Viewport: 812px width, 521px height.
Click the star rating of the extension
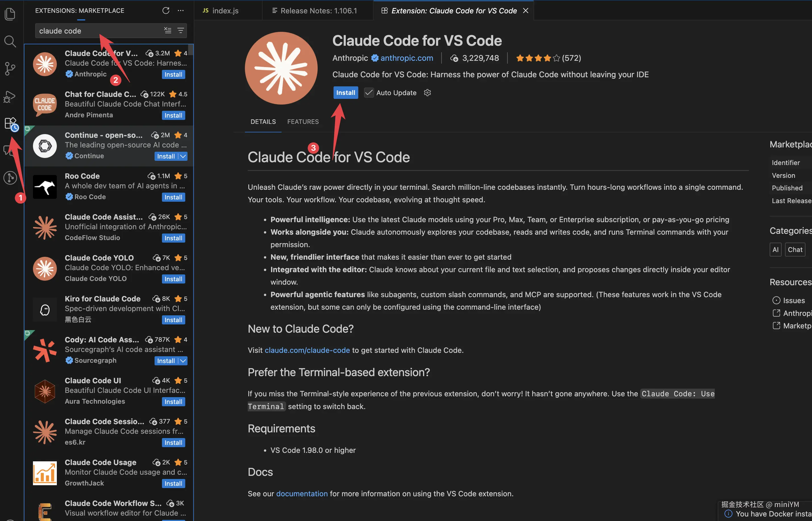pyautogui.click(x=538, y=58)
